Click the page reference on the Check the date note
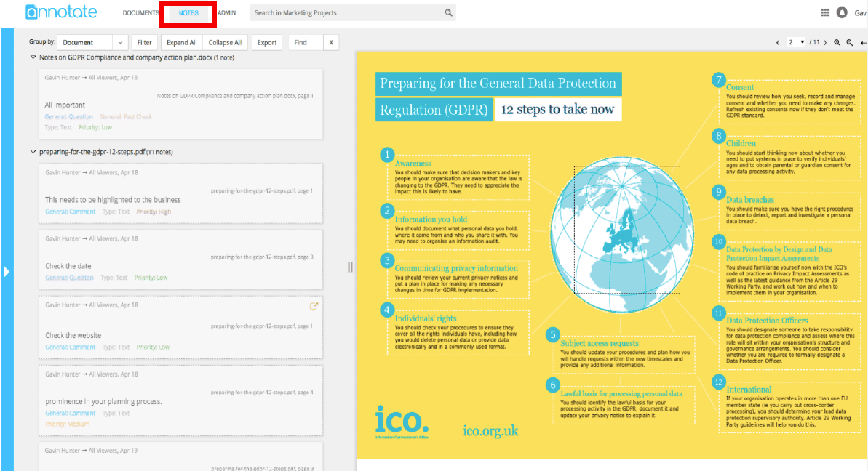The width and height of the screenshot is (868, 471). [262, 257]
